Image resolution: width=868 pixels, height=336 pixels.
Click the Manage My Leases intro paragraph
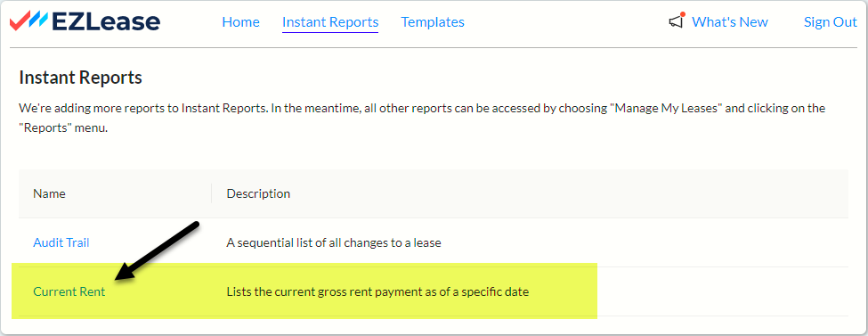422,119
